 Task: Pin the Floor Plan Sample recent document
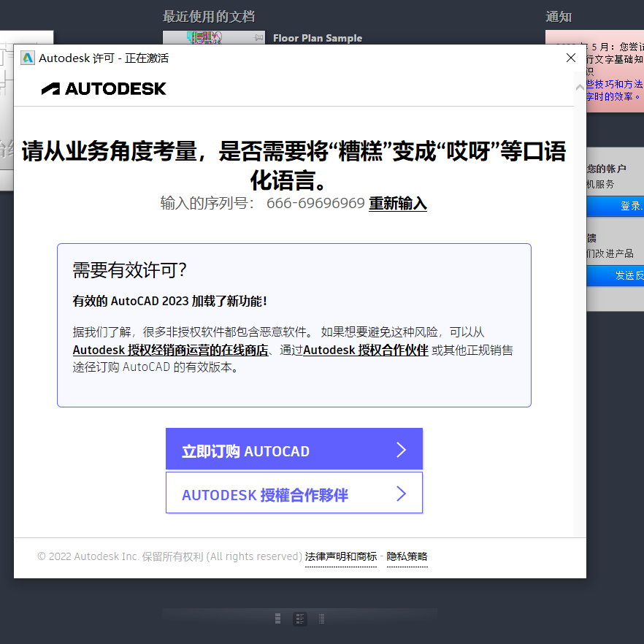(x=258, y=38)
